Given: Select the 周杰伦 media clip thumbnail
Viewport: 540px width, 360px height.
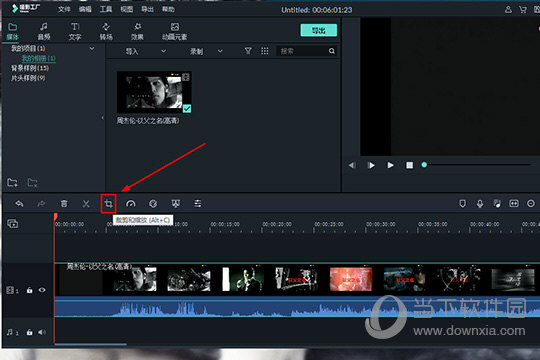Looking at the screenshot, I should coord(154,92).
